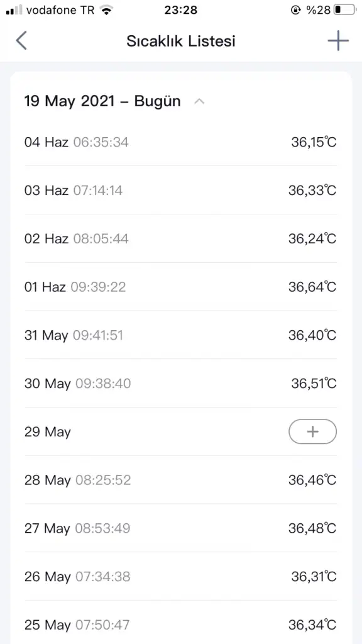The image size is (362, 644).
Task: Collapse the 19 May 2021 – Bugün section
Action: pos(199,101)
